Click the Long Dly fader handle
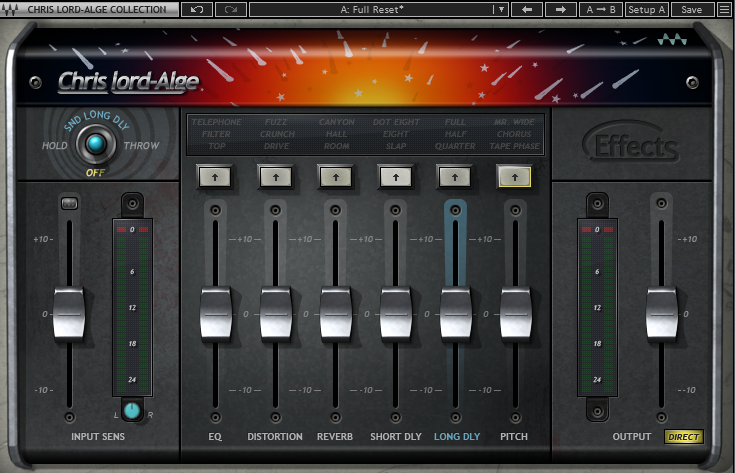 point(455,314)
